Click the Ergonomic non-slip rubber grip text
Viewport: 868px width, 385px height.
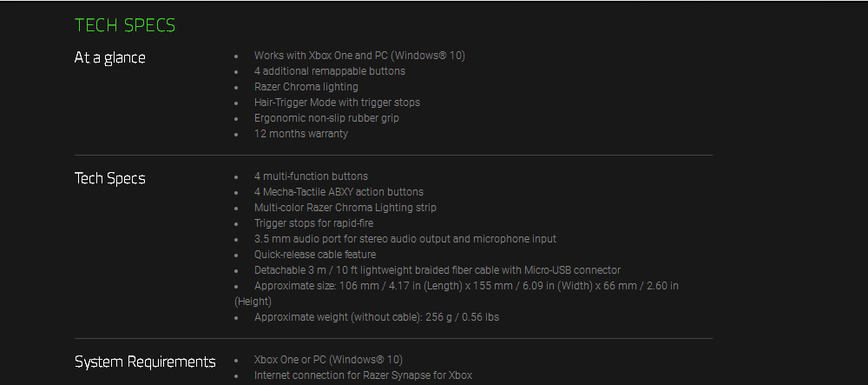point(326,118)
